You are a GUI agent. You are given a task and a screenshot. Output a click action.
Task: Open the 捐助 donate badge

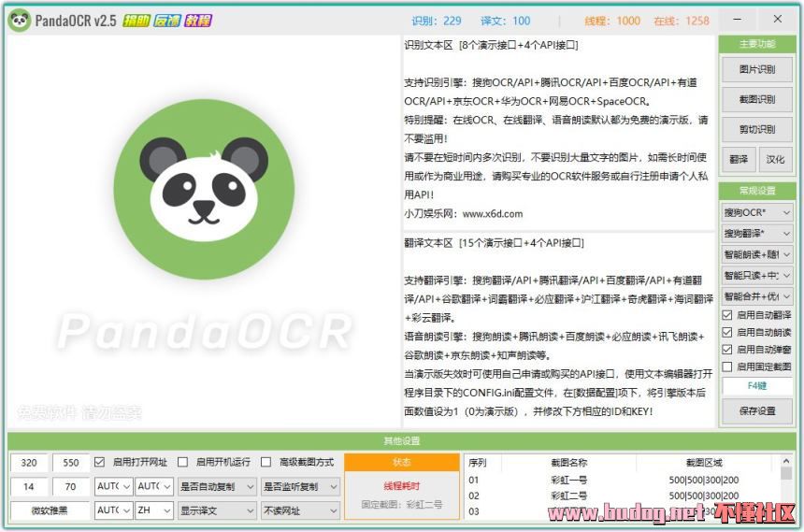click(136, 21)
